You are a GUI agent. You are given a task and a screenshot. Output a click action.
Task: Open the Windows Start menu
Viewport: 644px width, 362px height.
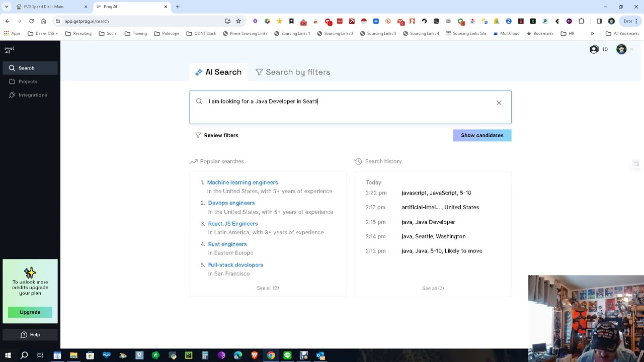tap(8, 355)
